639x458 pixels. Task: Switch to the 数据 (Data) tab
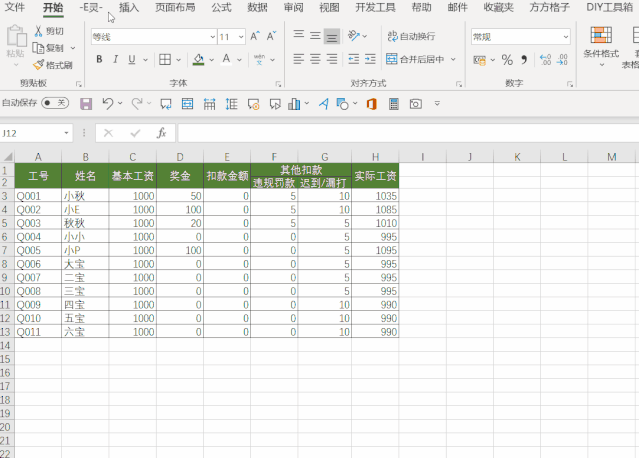tap(258, 7)
